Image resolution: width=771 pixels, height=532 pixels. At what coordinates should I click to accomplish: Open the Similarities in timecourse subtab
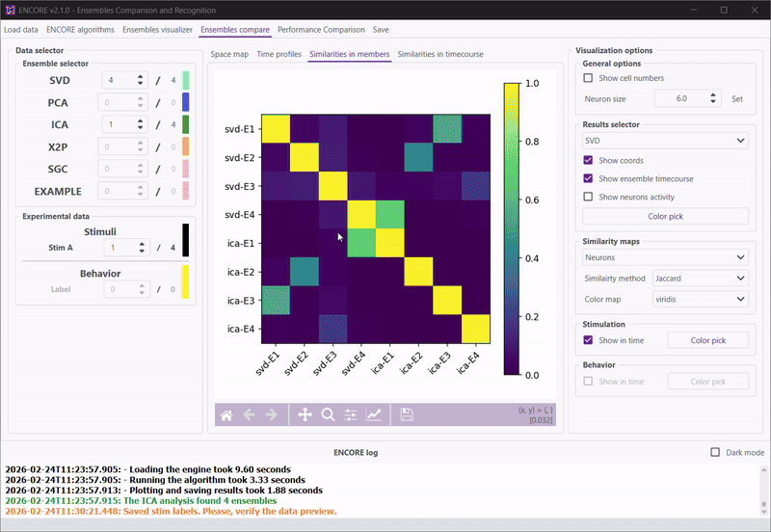click(x=440, y=54)
